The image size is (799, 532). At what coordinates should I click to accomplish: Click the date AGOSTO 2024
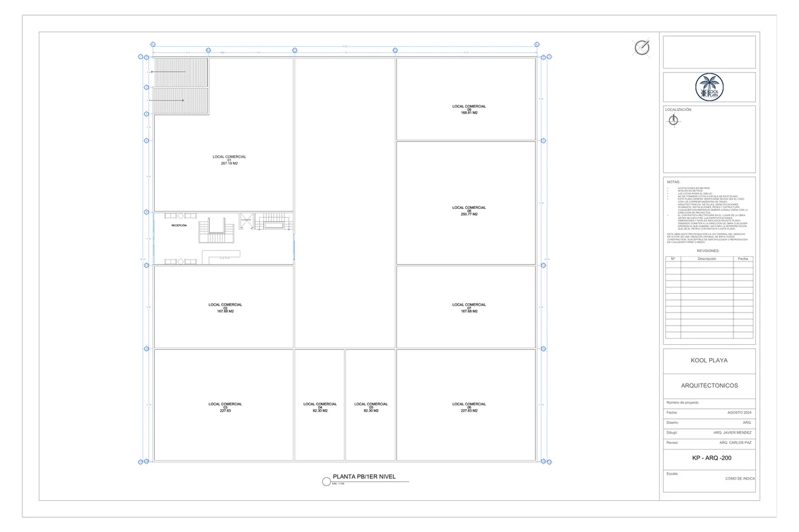click(740, 413)
